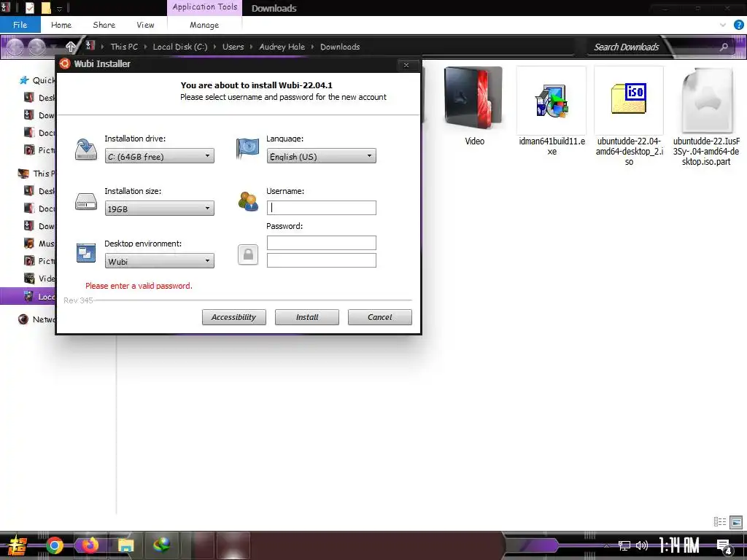This screenshot has height=560, width=747.
Task: Click the Username input field
Action: (321, 208)
